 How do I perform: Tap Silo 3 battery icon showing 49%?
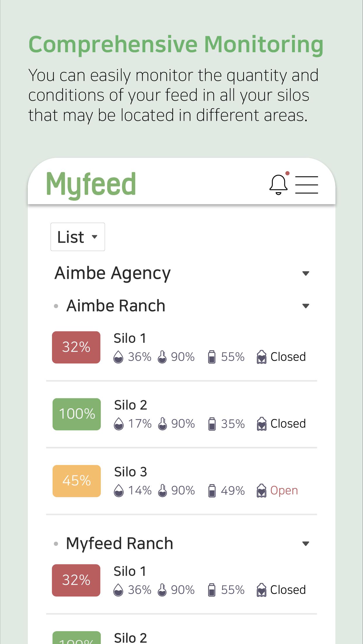pyautogui.click(x=212, y=491)
